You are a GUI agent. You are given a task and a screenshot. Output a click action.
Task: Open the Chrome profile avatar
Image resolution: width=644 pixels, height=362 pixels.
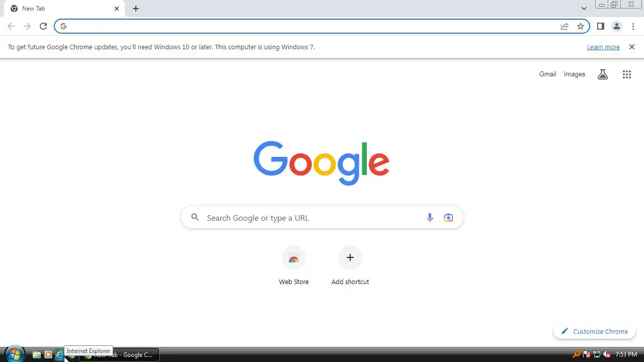click(616, 26)
